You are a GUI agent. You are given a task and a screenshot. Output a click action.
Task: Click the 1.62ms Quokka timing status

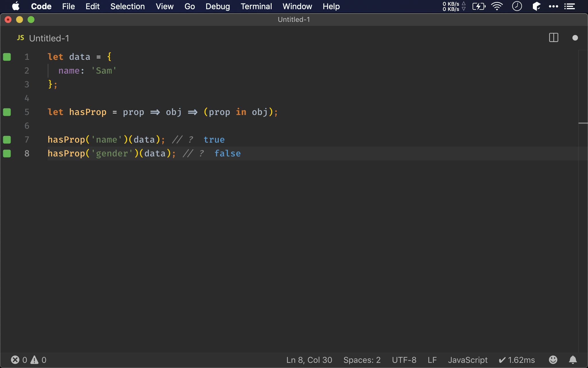tap(517, 360)
